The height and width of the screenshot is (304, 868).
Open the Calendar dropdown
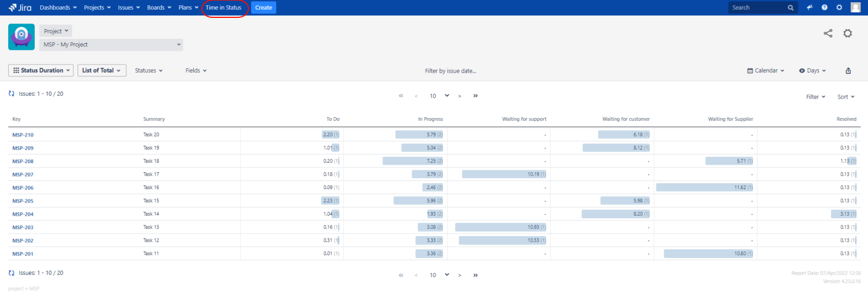[765, 71]
